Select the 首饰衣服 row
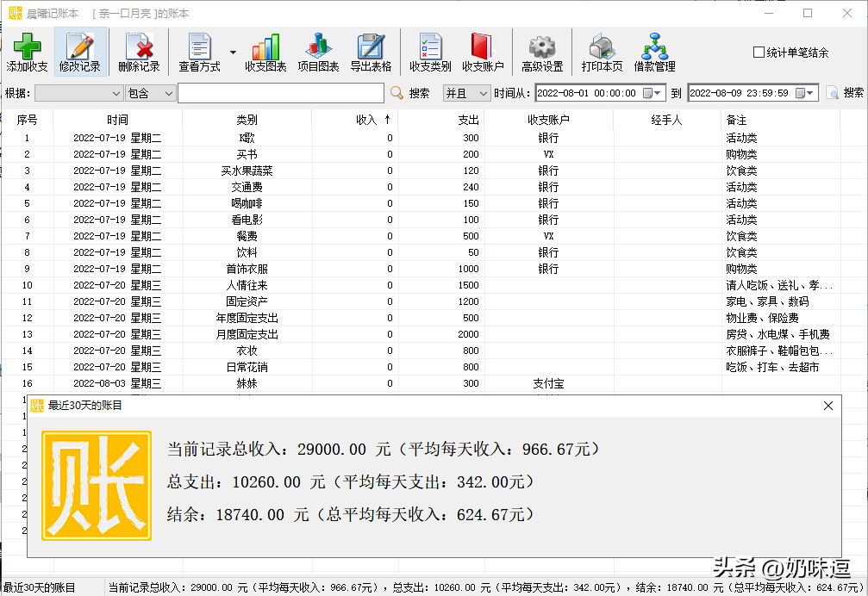 421,269
